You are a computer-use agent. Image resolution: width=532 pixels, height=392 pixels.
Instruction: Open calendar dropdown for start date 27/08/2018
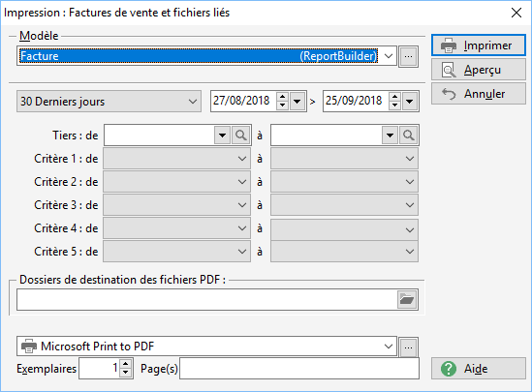pos(297,101)
